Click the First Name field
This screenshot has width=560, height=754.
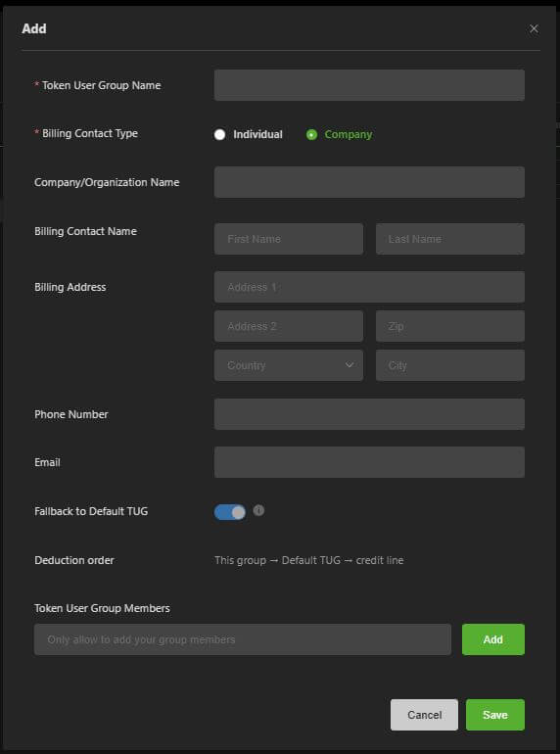point(289,239)
